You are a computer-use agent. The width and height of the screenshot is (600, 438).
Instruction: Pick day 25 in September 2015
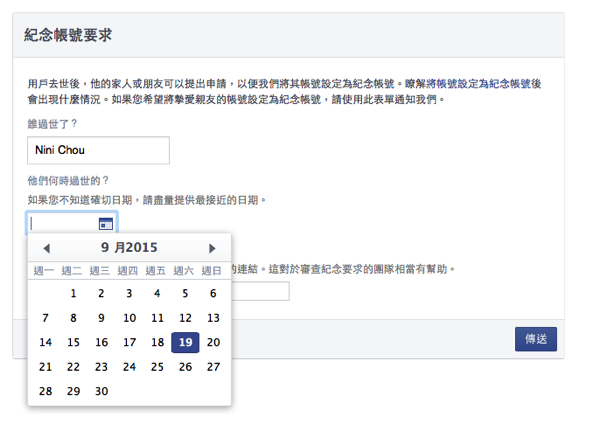pos(157,366)
